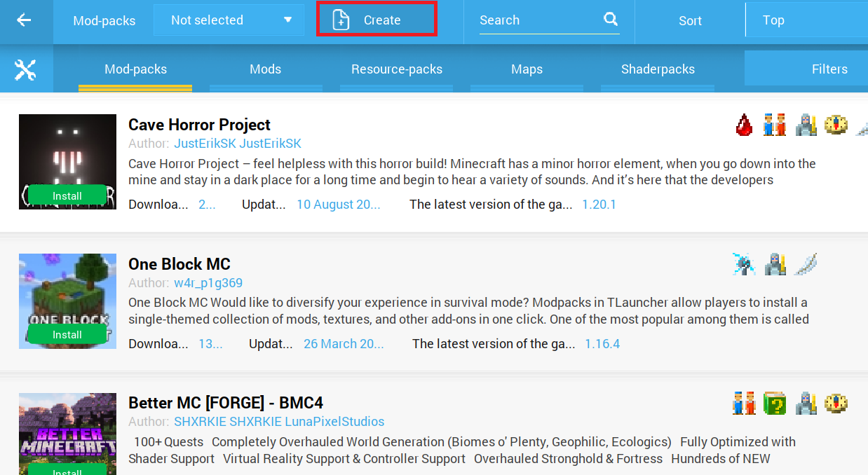Viewport: 868px width, 475px height.
Task: Click the red blood drop icon on Cave Horror Project
Action: (744, 125)
